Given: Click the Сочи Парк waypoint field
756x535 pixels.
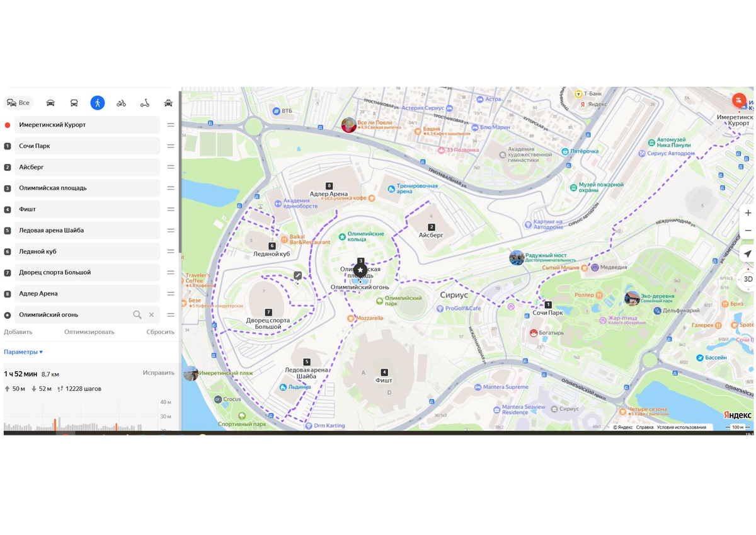Looking at the screenshot, I should (87, 146).
